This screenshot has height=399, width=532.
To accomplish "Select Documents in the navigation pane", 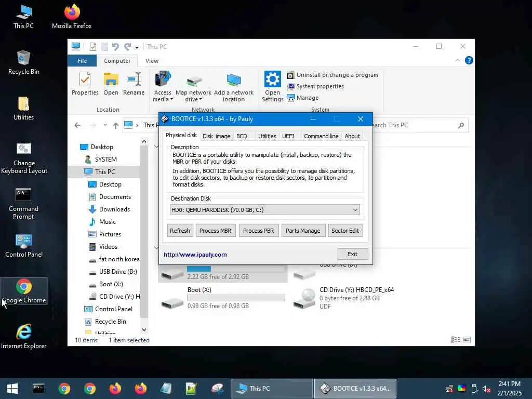I will click(x=110, y=197).
